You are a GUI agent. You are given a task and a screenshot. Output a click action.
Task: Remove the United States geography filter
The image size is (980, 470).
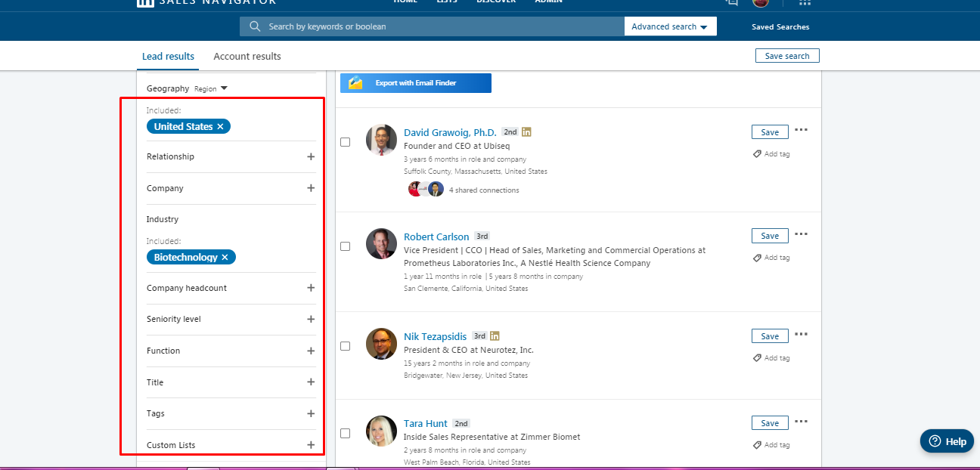tap(219, 126)
